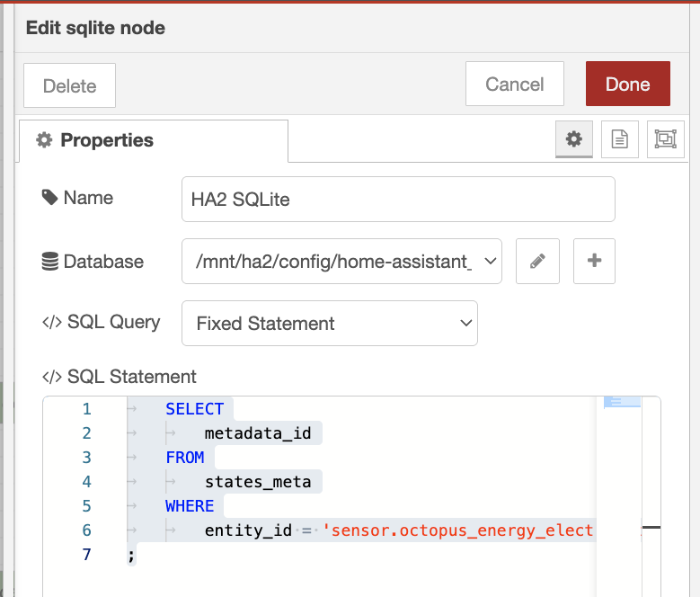Viewport: 700px width, 597px height.
Task: Place cursor on SELECT keyword line
Action: pyautogui.click(x=194, y=409)
